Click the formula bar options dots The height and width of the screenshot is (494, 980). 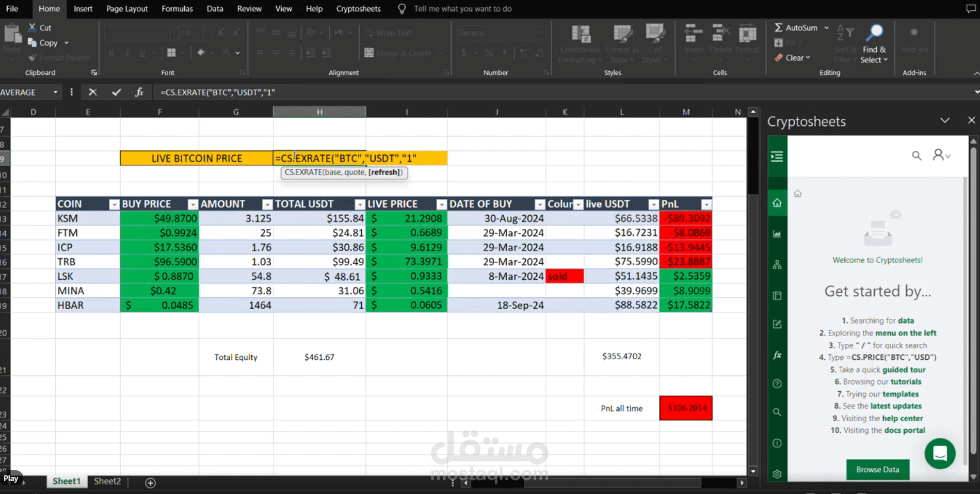coord(71,92)
